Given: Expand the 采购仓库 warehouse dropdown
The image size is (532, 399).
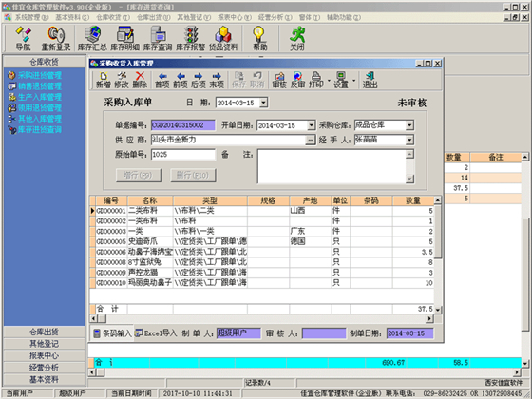Looking at the screenshot, I should pos(409,125).
